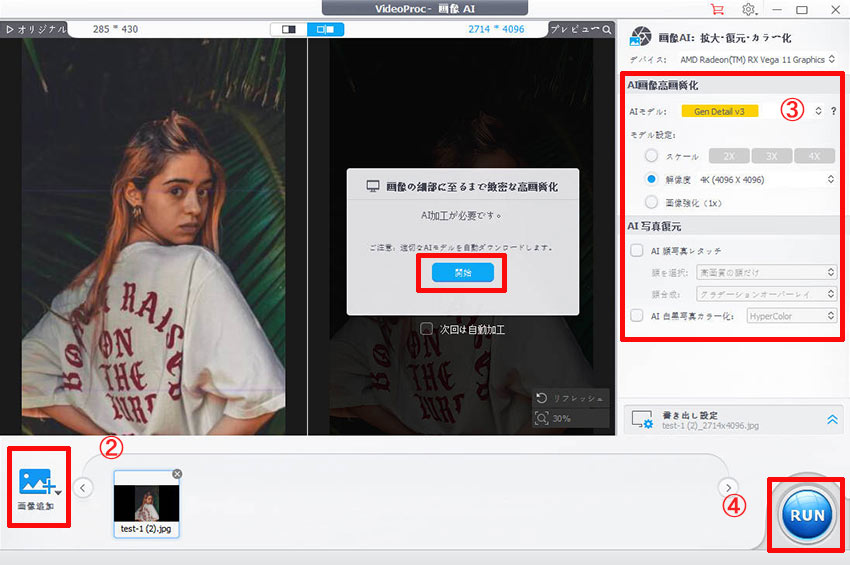Enable 次回は自動加工 checkbox
This screenshot has height=565, width=850.
point(426,329)
